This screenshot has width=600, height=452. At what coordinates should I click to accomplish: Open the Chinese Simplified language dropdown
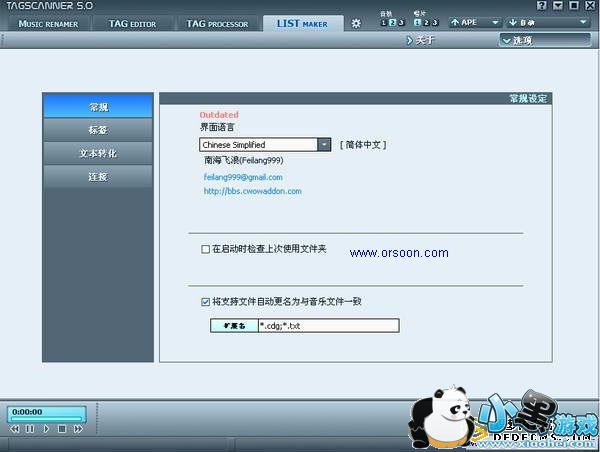[324, 145]
